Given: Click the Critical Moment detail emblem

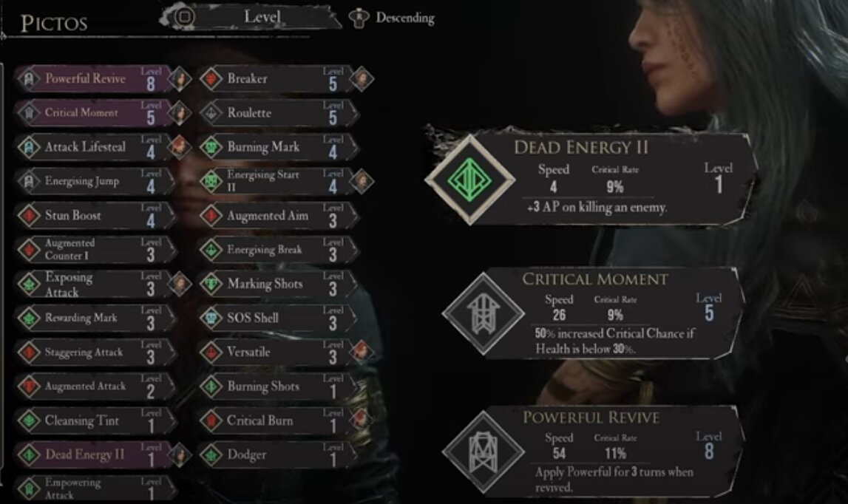Looking at the screenshot, I should [483, 313].
